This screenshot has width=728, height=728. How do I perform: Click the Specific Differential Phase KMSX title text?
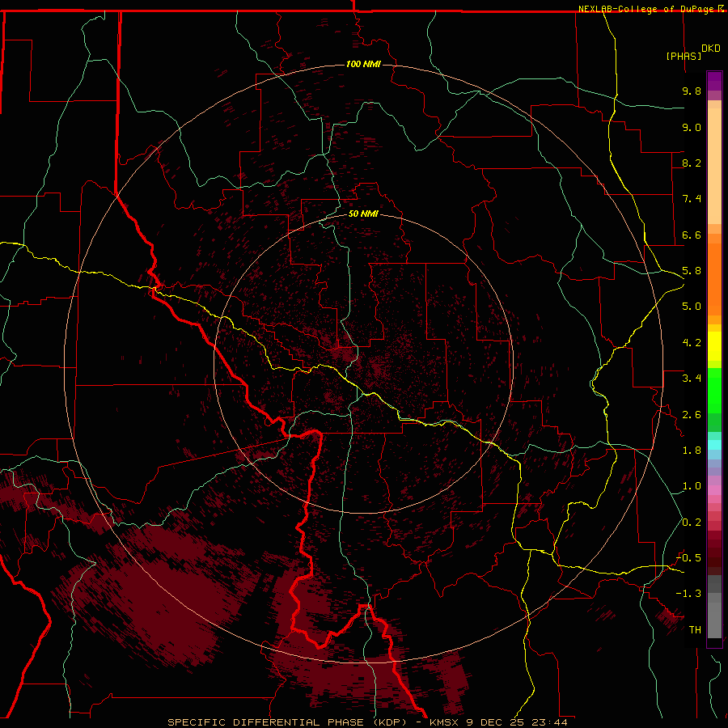click(x=367, y=722)
